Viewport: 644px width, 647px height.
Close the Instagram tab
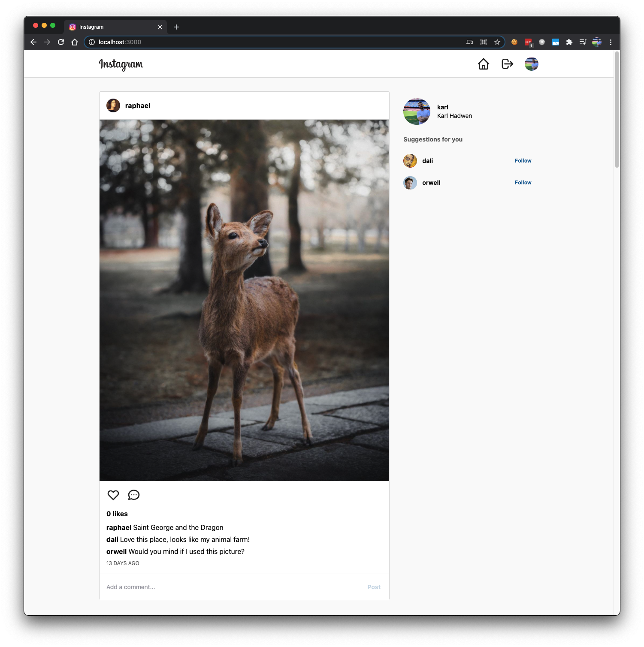point(160,27)
